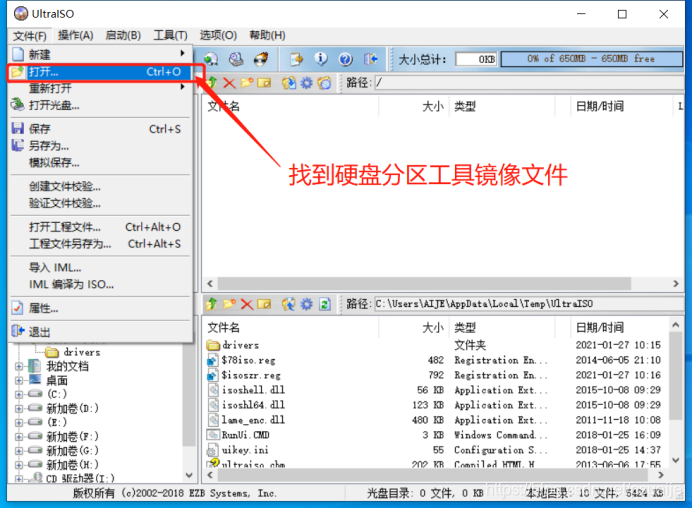Select IML 编译为 ISO... menu entry

pyautogui.click(x=100, y=284)
